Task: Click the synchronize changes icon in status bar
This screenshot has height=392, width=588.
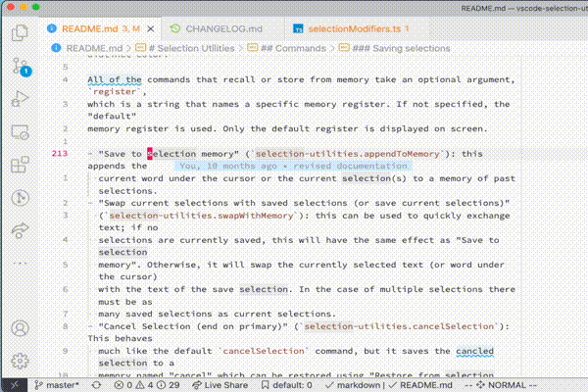Action: (96, 385)
